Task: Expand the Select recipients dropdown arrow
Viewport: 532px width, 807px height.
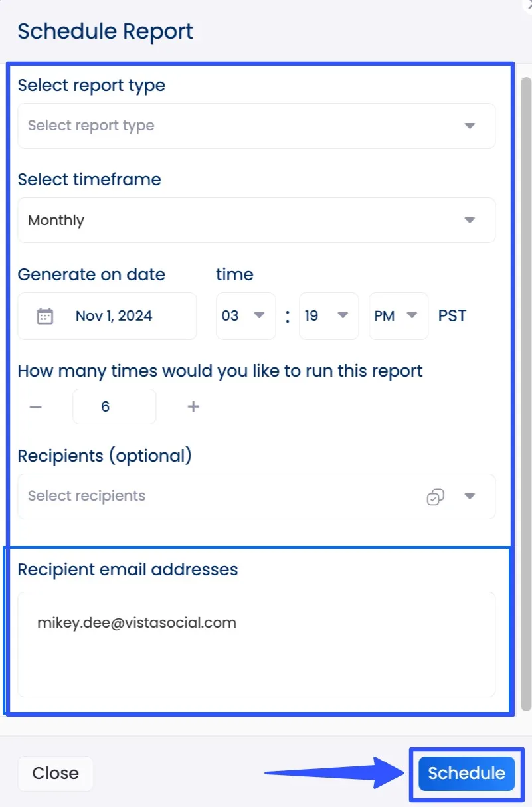Action: 470,497
